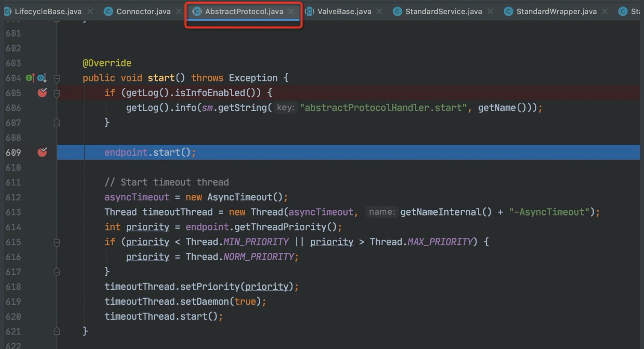Screen dimensions: 644x349
Task: Click the start method name on line 604
Action: tap(161, 78)
